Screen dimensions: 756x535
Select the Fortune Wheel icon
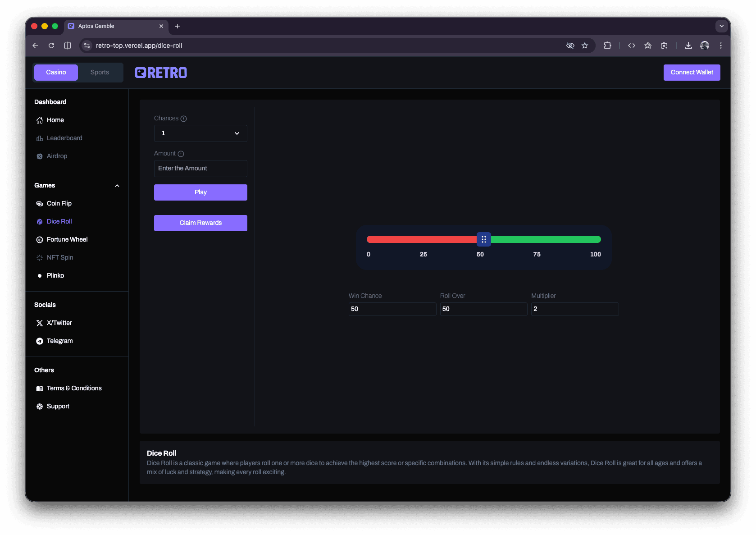pos(40,240)
